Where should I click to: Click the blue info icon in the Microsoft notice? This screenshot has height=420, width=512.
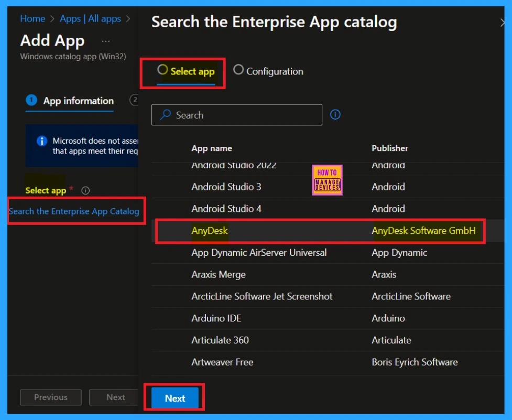click(42, 141)
